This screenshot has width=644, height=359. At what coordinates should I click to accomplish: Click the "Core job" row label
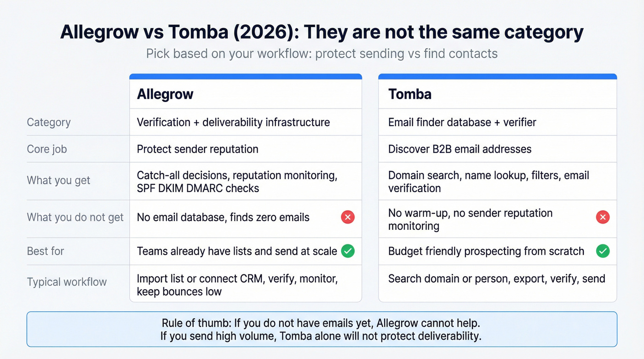(x=47, y=149)
